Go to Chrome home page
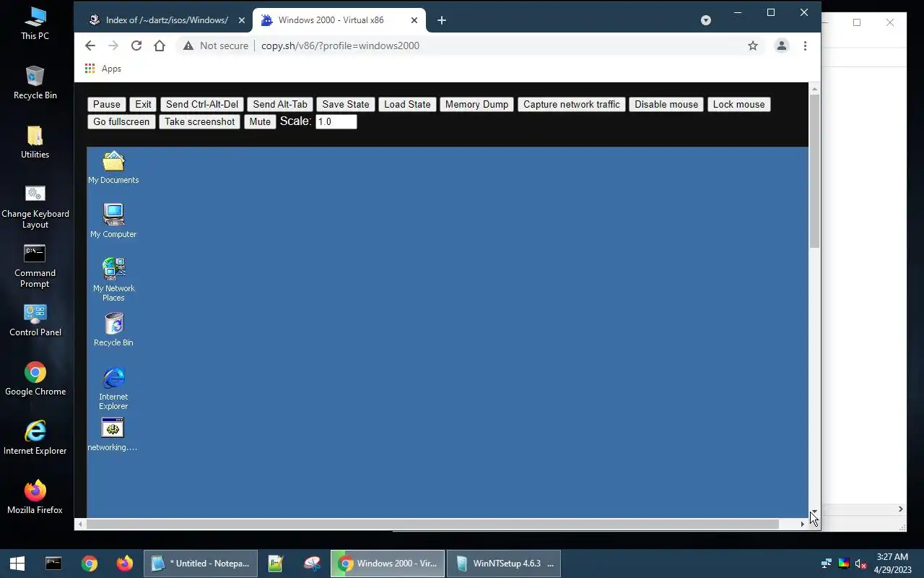 [x=160, y=46]
